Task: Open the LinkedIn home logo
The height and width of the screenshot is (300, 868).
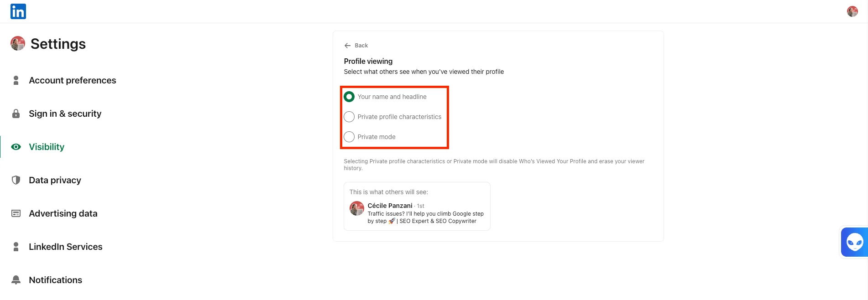Action: coord(18,11)
